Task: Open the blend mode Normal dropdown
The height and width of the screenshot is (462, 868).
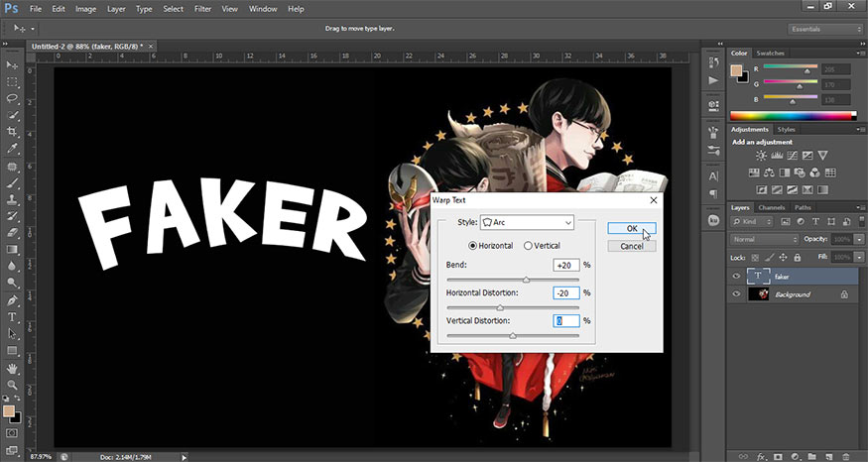Action: pyautogui.click(x=765, y=240)
